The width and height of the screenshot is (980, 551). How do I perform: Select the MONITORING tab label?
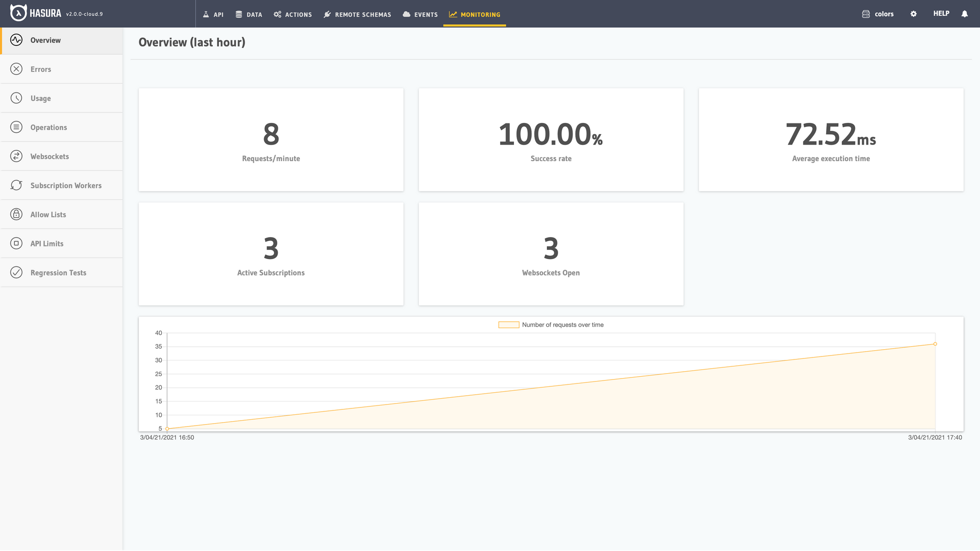point(480,15)
